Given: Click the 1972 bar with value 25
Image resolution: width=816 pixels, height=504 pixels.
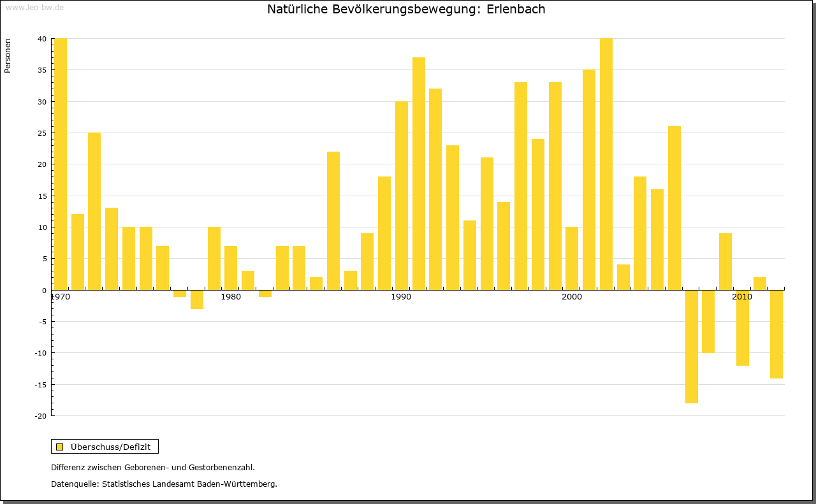Looking at the screenshot, I should click(x=94, y=211).
